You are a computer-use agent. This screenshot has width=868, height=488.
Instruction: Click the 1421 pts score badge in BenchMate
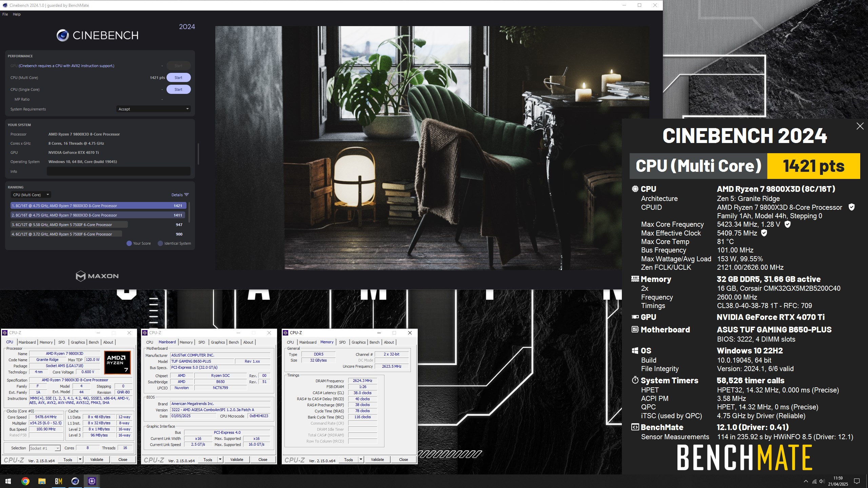[813, 166]
